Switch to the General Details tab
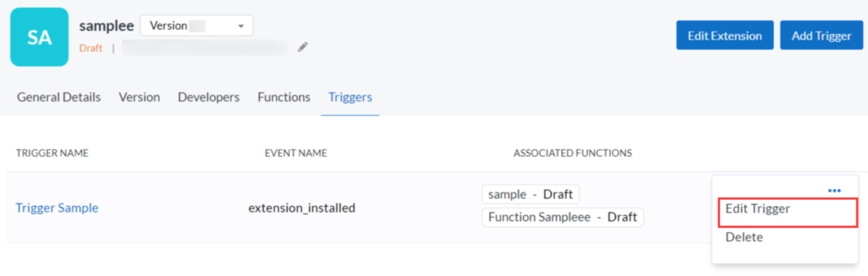The height and width of the screenshot is (276, 868). (x=59, y=97)
